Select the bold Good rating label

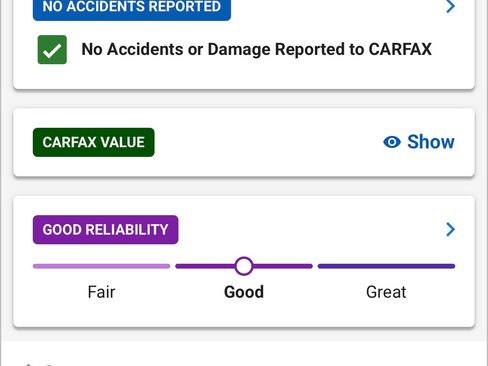244,292
